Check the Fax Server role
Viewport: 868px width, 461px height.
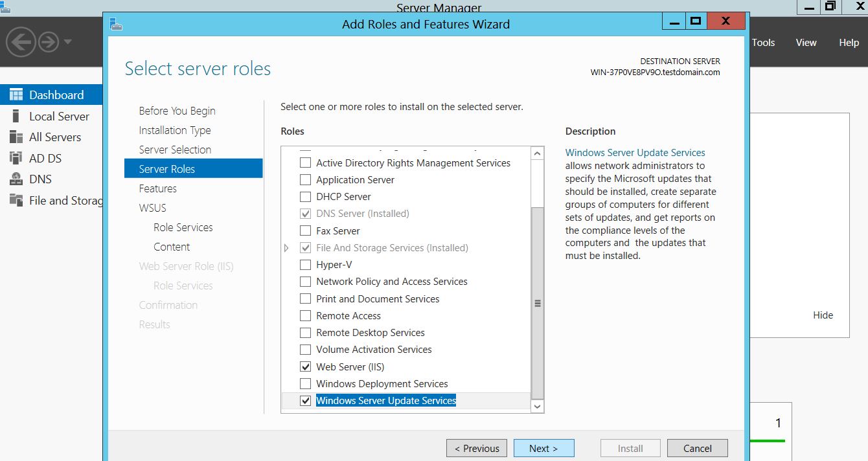306,231
